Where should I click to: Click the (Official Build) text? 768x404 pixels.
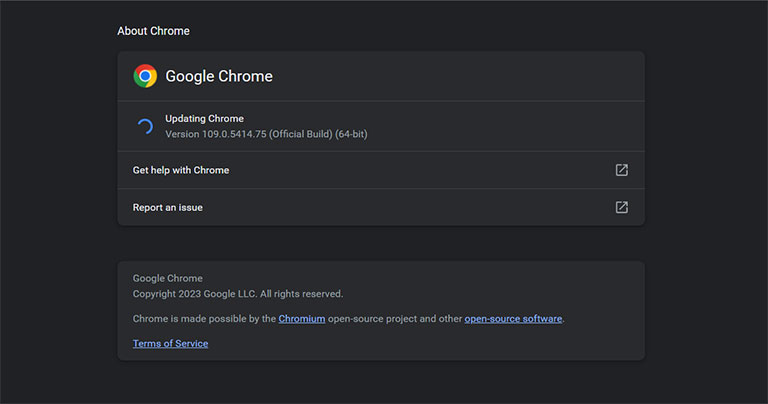pyautogui.click(x=301, y=134)
